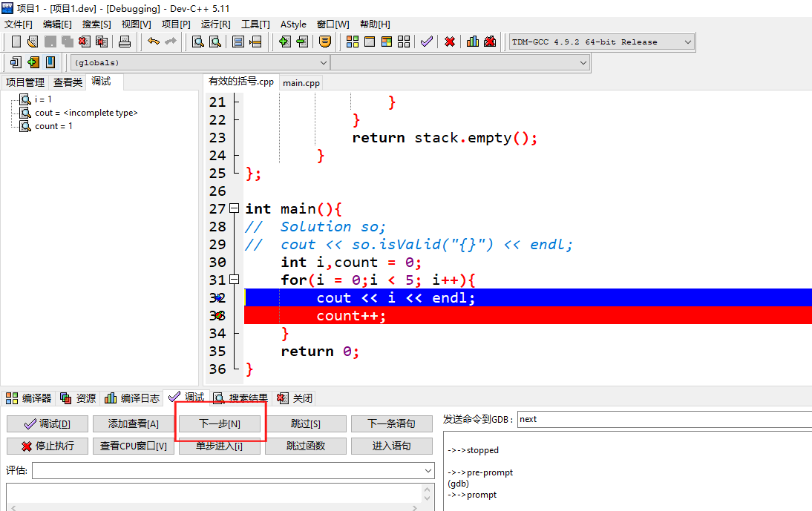Switch to the main.cpp tab
This screenshot has height=511, width=812.
click(x=300, y=83)
